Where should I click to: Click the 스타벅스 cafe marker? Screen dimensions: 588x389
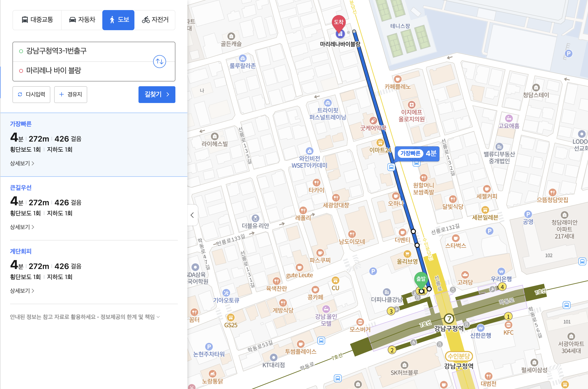(455, 238)
